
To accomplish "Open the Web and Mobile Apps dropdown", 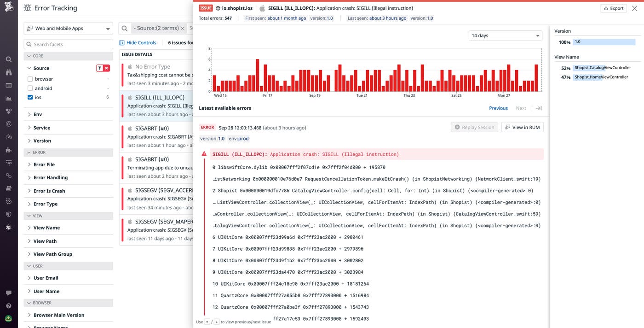I will click(68, 28).
